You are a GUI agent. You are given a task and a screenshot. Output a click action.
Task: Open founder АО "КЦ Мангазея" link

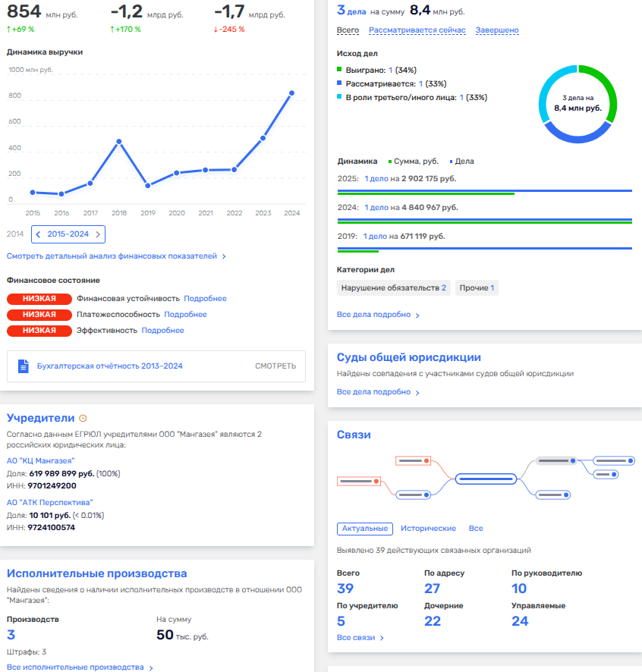(x=41, y=460)
